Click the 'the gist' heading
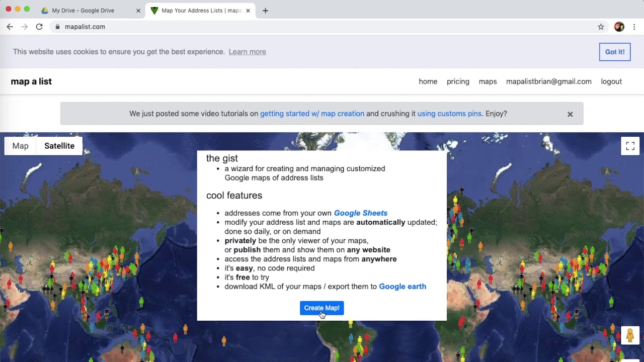The width and height of the screenshot is (644, 362). [x=222, y=158]
